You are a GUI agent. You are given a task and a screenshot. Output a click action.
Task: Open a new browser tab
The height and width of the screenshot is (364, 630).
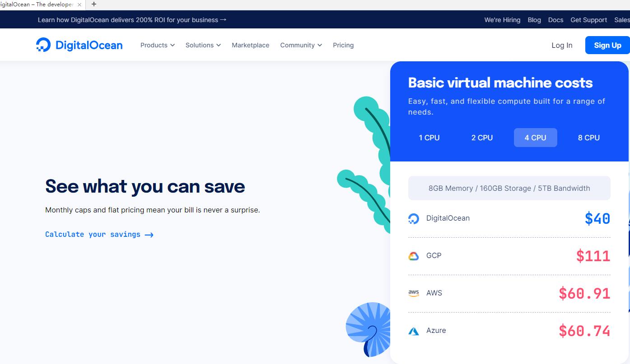94,4
